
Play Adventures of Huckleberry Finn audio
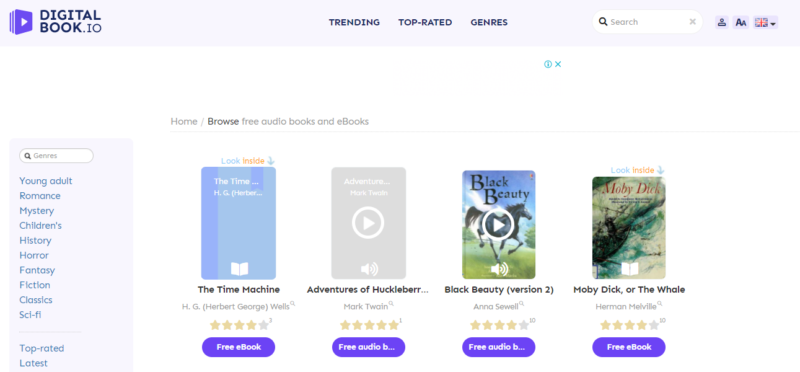point(368,223)
